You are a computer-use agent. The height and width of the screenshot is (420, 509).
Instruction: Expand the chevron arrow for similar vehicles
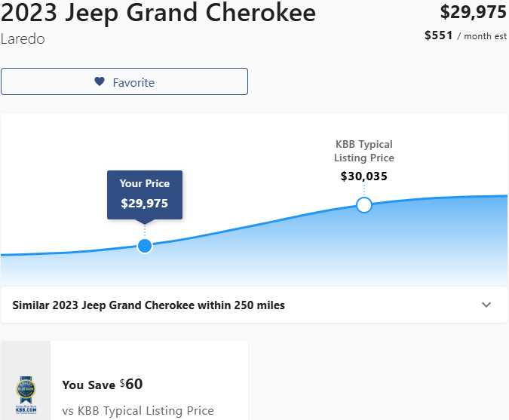[x=486, y=305]
